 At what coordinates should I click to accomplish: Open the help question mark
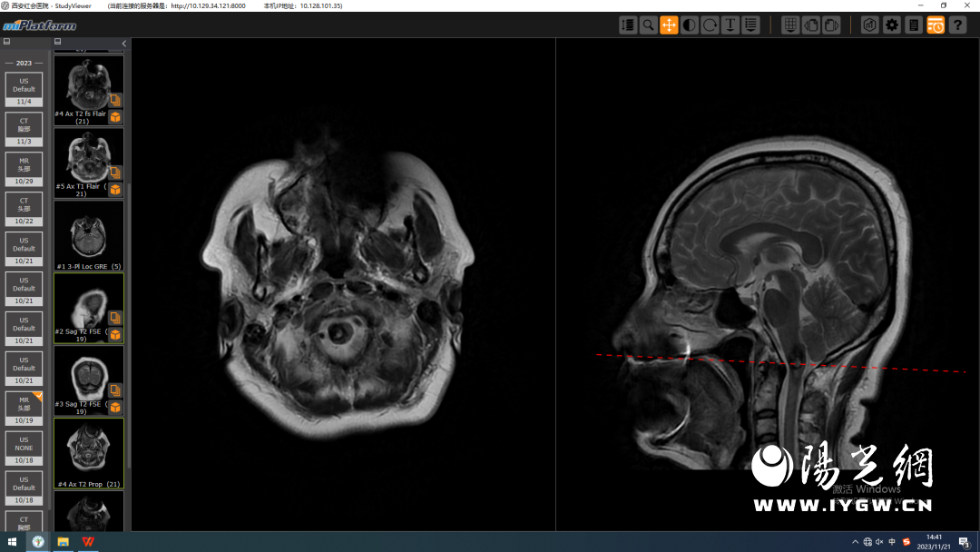(957, 25)
